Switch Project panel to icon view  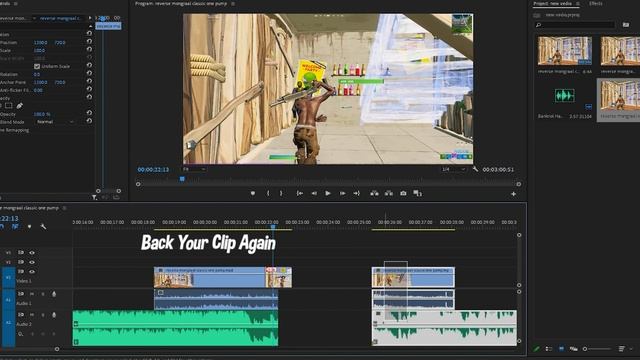[x=561, y=349]
